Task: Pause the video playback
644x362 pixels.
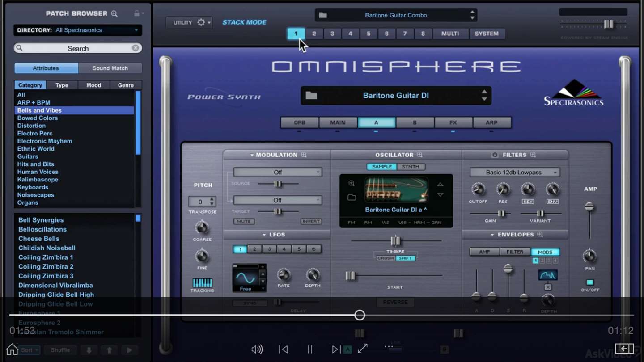Action: [x=310, y=349]
